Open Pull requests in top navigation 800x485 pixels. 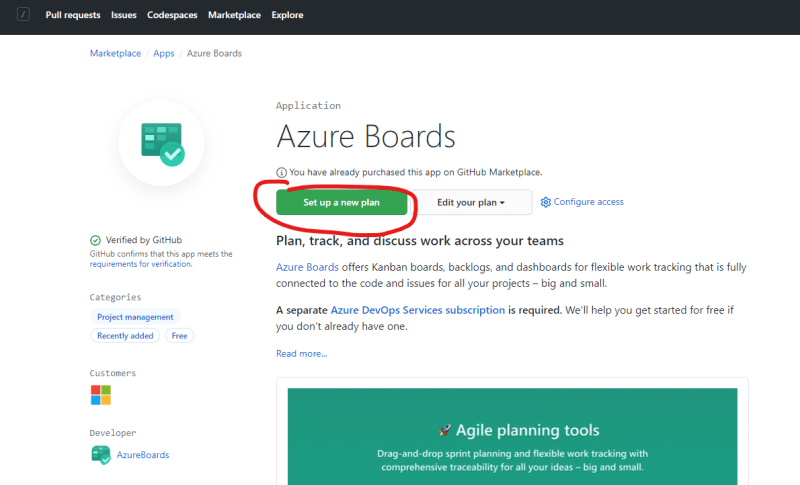(73, 15)
